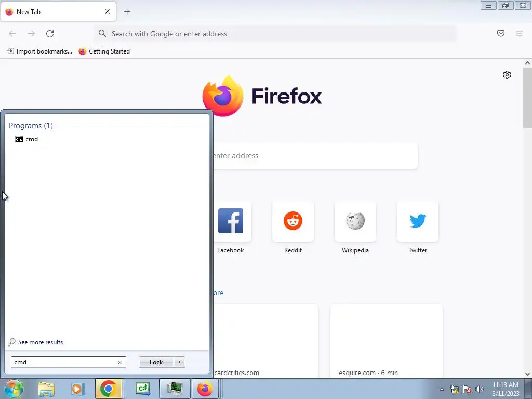Click the Firefox address bar
Image resolution: width=532 pixels, height=399 pixels.
275,34
